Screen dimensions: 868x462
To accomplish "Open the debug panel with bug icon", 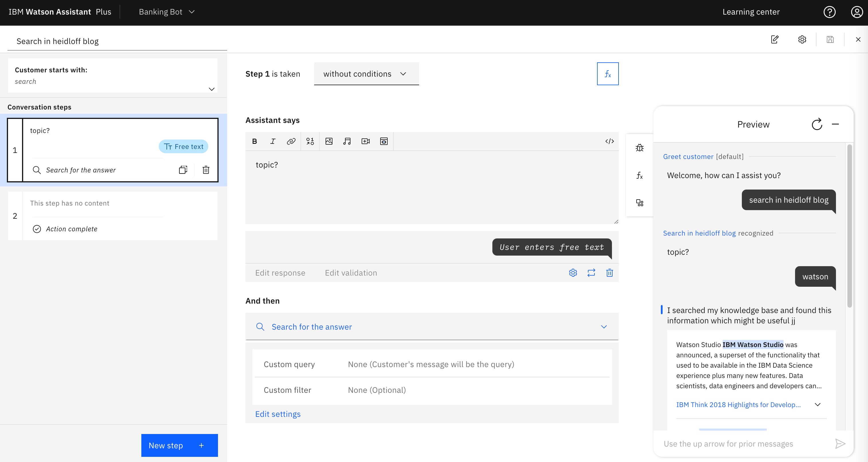I will pos(639,147).
